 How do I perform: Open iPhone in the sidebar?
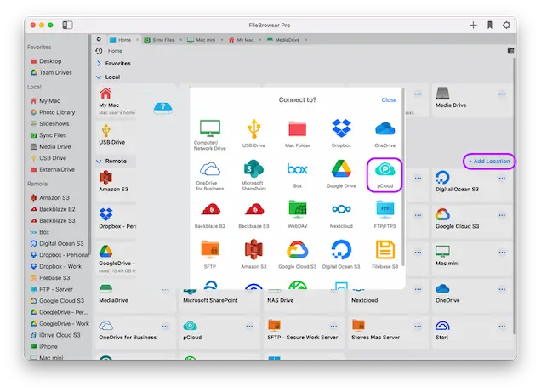click(x=44, y=346)
